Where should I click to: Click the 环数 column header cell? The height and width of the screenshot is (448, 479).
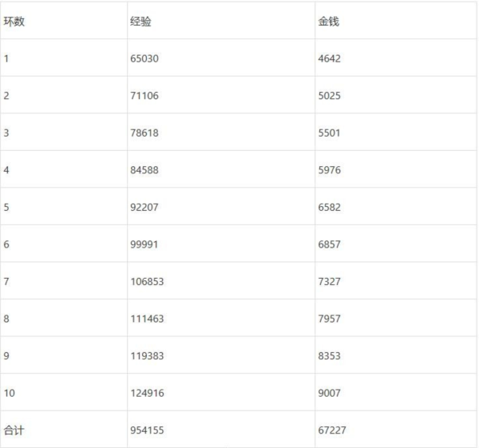point(14,22)
